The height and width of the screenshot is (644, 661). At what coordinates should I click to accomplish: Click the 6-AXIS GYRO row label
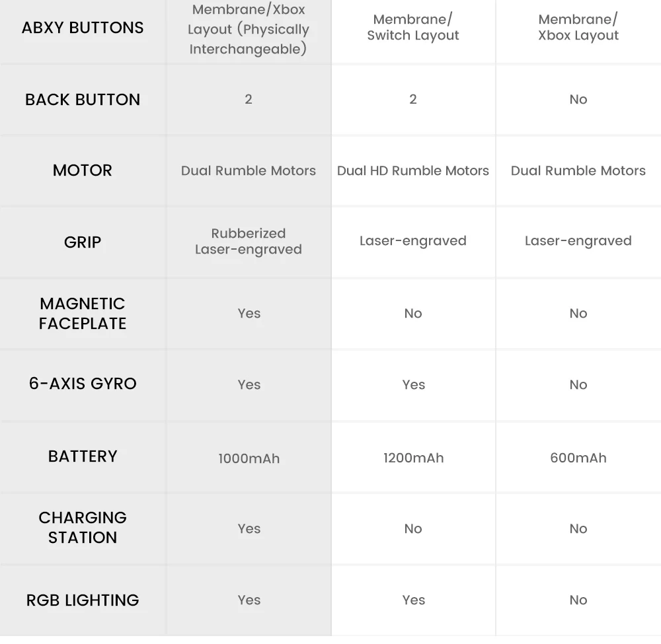83,384
